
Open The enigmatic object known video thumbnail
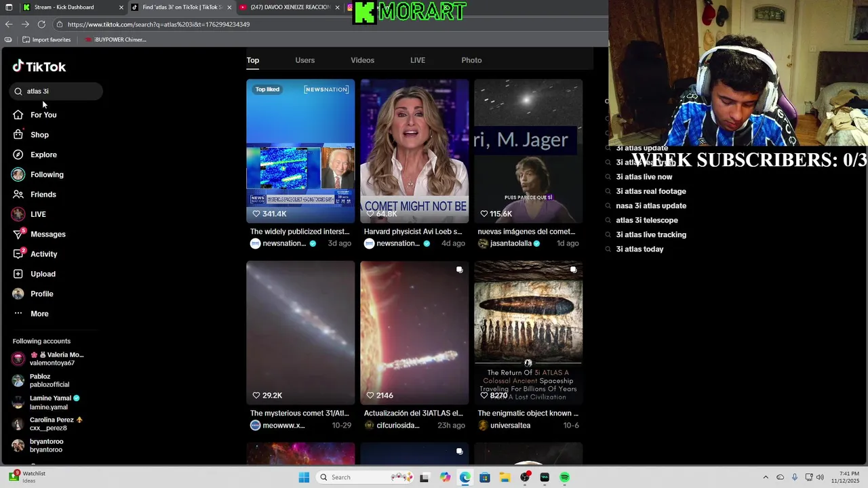(x=528, y=333)
